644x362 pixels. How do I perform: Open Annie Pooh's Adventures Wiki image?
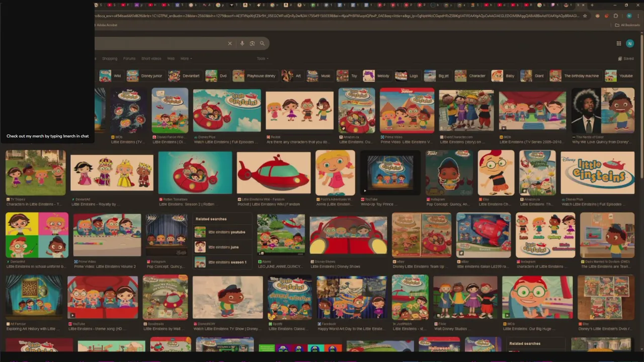(335, 173)
